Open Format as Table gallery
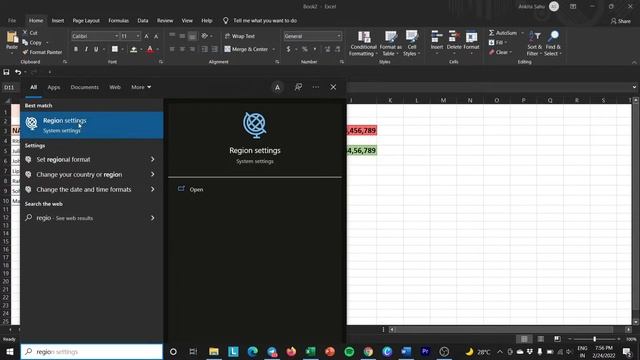Viewport: 640px width, 360px height. tap(391, 43)
